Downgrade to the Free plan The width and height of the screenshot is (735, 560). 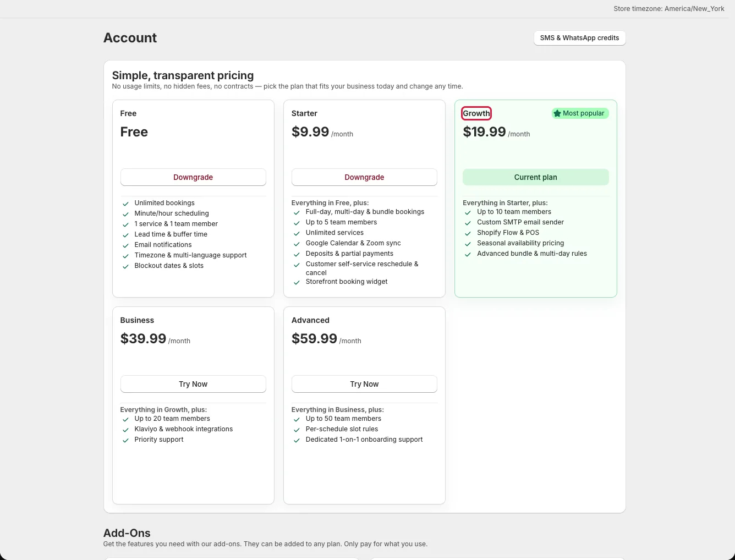pos(193,177)
